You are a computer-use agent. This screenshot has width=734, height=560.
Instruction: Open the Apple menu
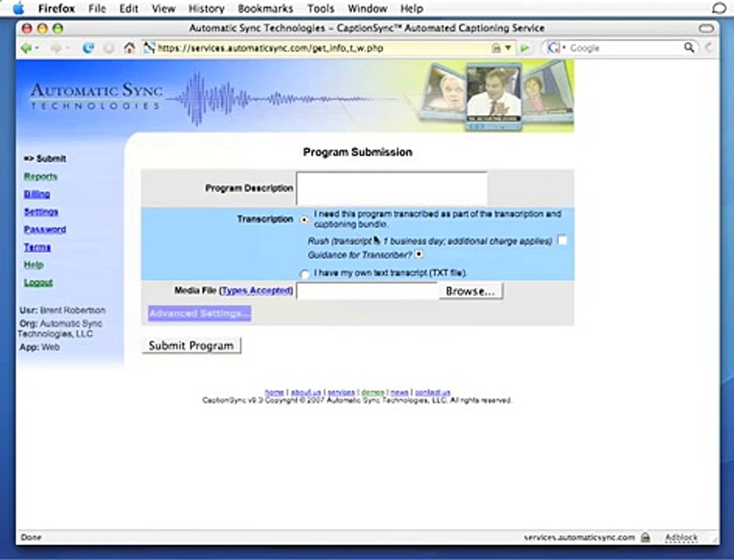[x=18, y=8]
